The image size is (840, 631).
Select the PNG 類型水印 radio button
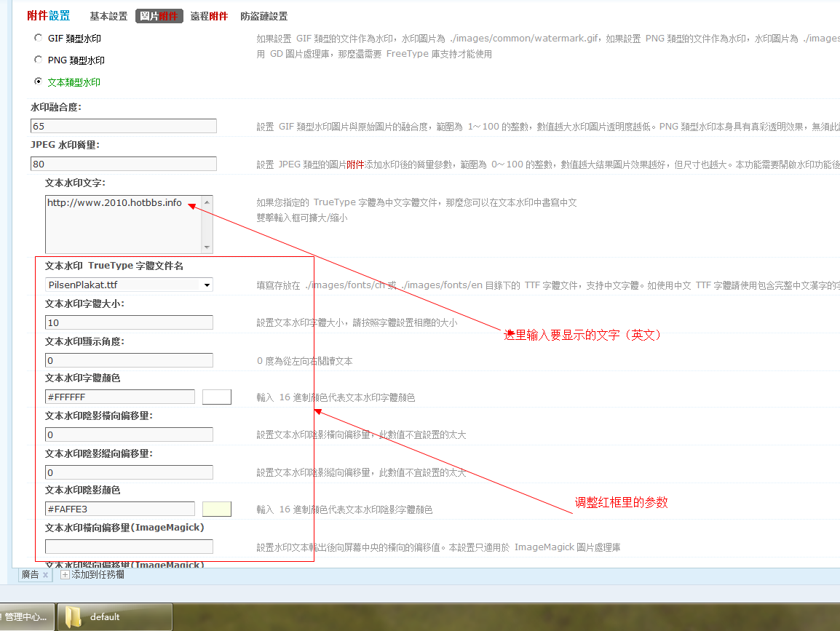(x=38, y=60)
